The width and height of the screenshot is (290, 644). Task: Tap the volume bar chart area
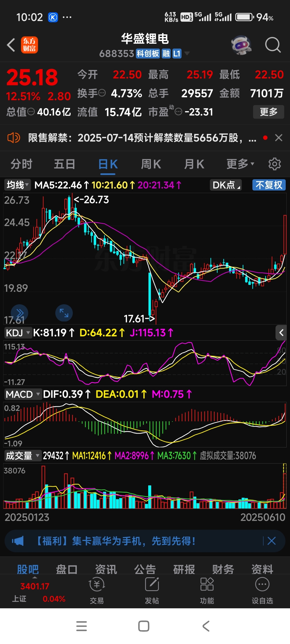click(x=145, y=486)
